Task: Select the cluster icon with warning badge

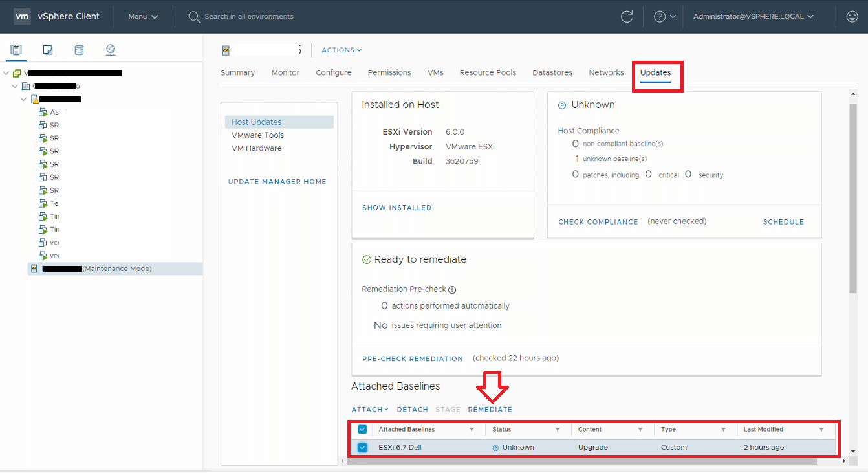Action: click(x=35, y=99)
